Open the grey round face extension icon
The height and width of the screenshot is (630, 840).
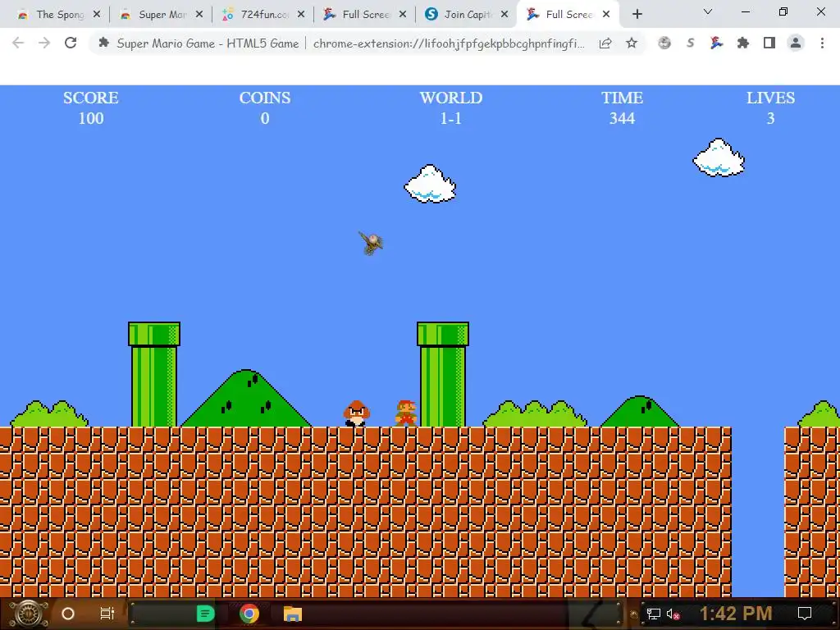664,43
